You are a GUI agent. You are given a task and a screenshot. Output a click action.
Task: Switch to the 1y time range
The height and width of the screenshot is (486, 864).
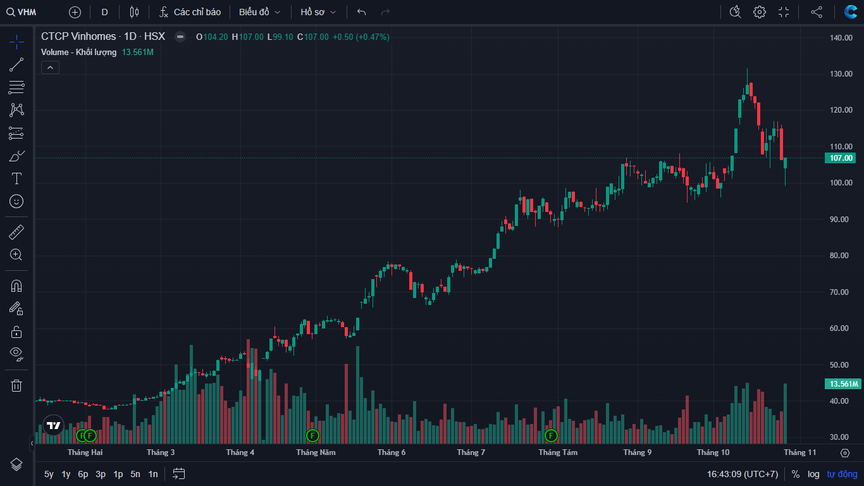(66, 474)
